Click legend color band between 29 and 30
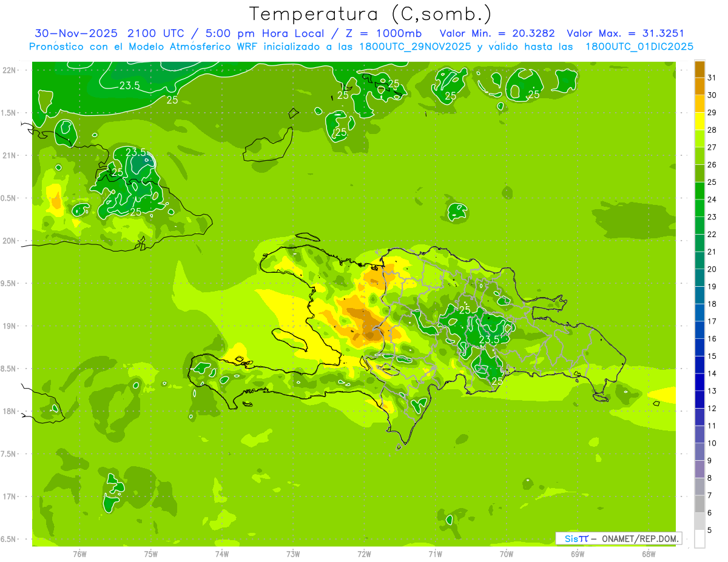Screen dimensions: 728x562 coord(699,104)
